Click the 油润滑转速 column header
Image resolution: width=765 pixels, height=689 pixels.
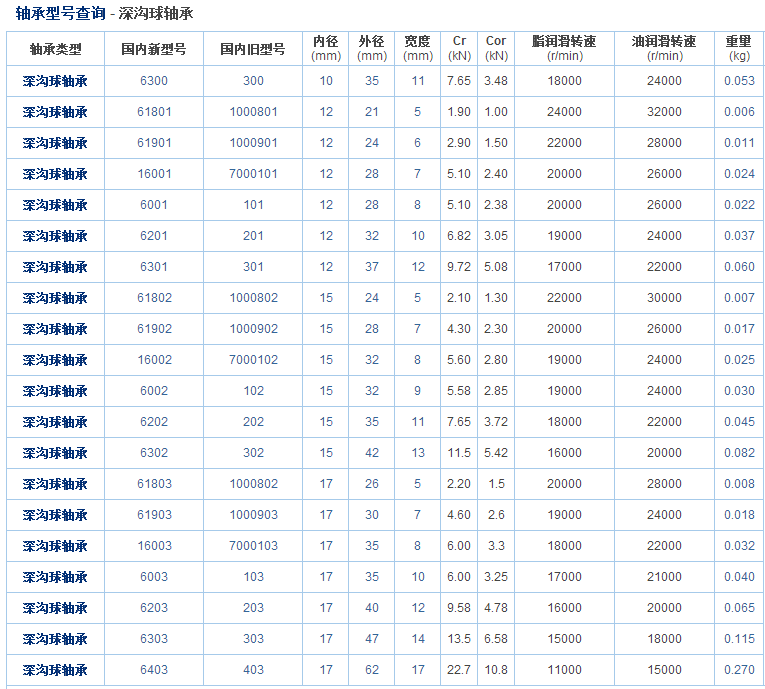[664, 48]
